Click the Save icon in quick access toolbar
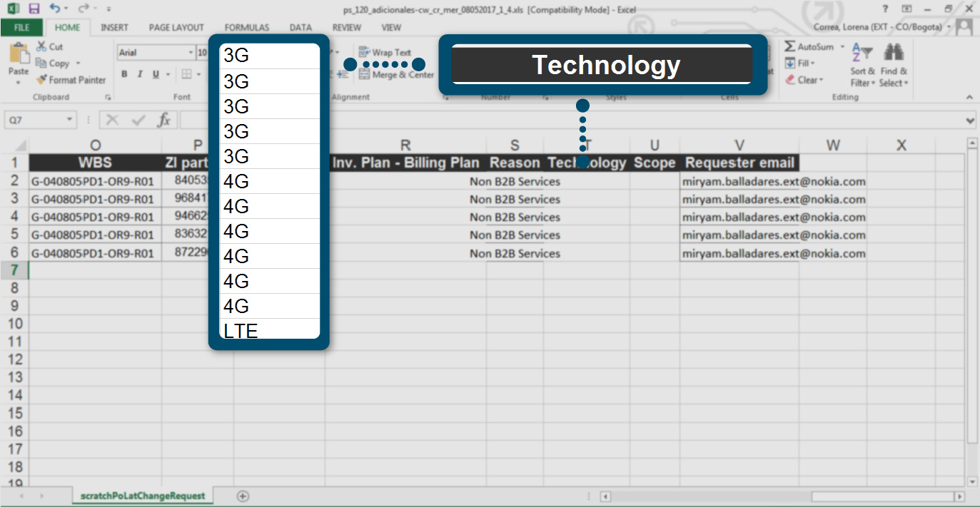The width and height of the screenshot is (980, 507). click(x=34, y=9)
